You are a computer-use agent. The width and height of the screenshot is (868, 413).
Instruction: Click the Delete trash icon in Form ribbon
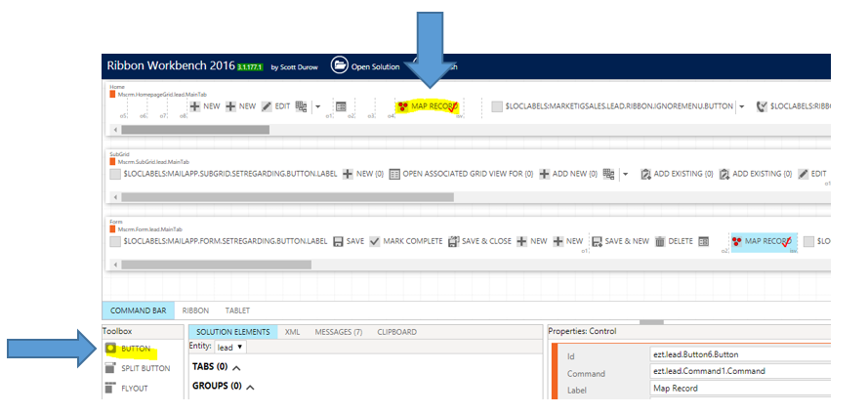(660, 241)
